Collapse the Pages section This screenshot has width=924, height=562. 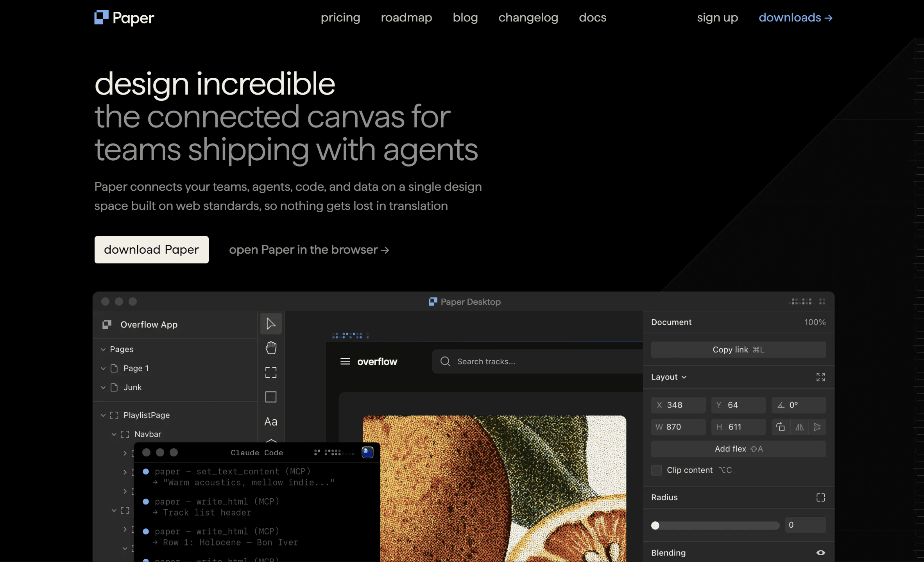(x=103, y=349)
